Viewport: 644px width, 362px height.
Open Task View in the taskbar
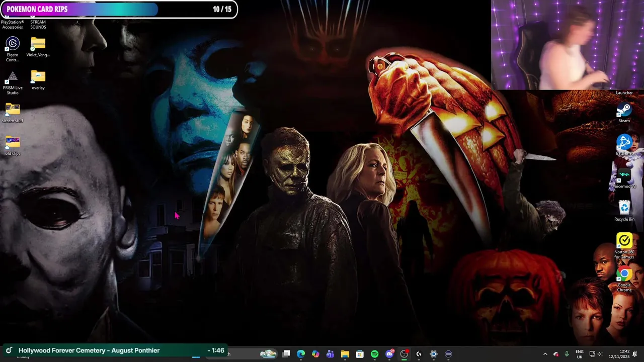click(x=286, y=354)
